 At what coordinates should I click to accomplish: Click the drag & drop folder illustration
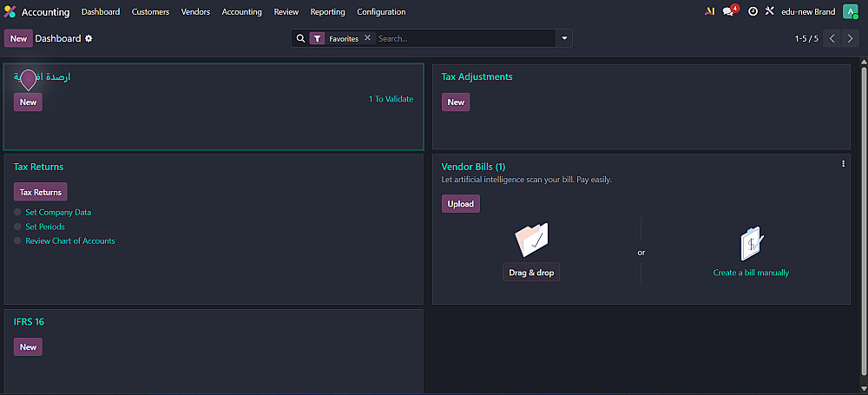click(531, 240)
